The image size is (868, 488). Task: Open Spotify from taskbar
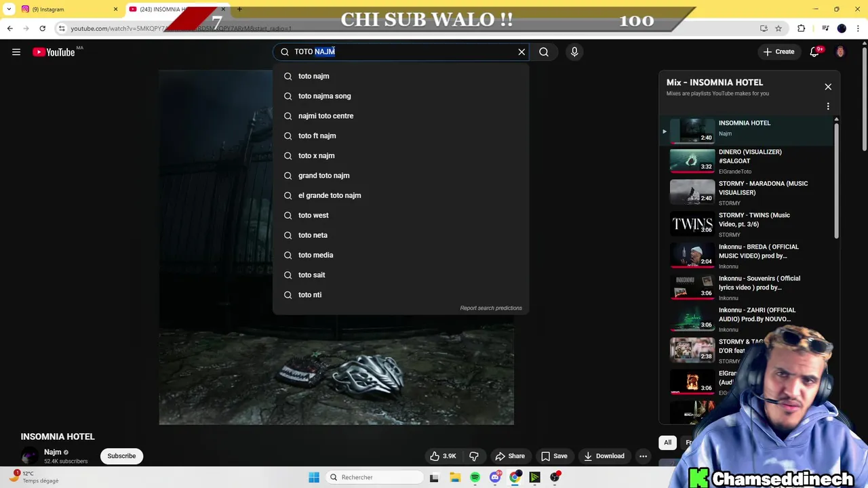click(x=475, y=477)
